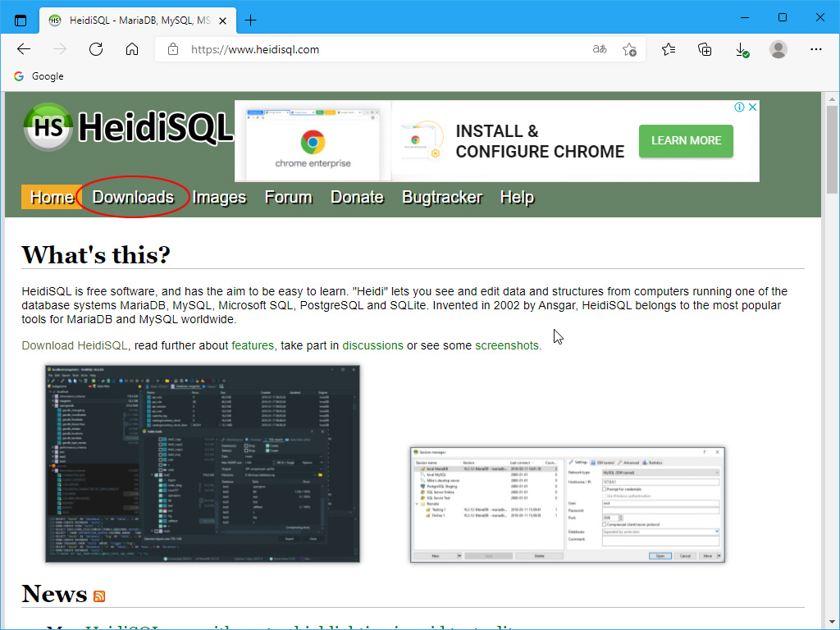
Task: Open the user profile avatar
Action: (778, 49)
